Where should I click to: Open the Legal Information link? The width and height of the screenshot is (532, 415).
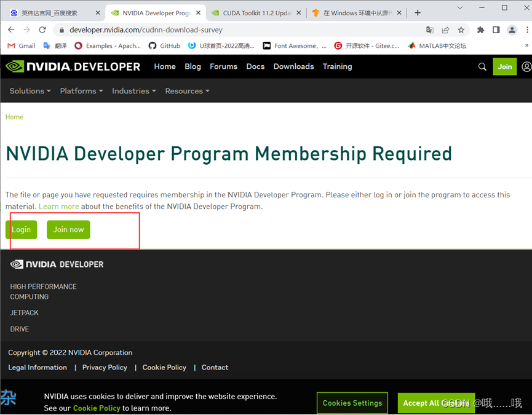point(38,367)
